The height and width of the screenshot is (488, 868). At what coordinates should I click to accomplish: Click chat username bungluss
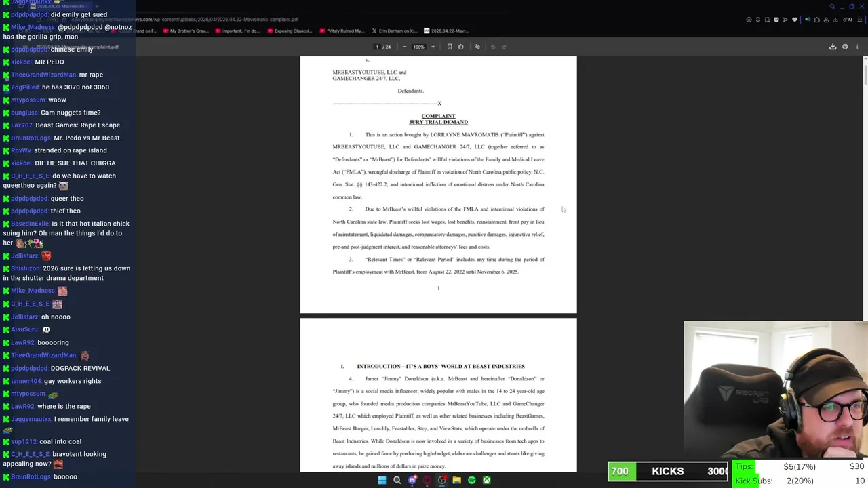[x=24, y=113]
